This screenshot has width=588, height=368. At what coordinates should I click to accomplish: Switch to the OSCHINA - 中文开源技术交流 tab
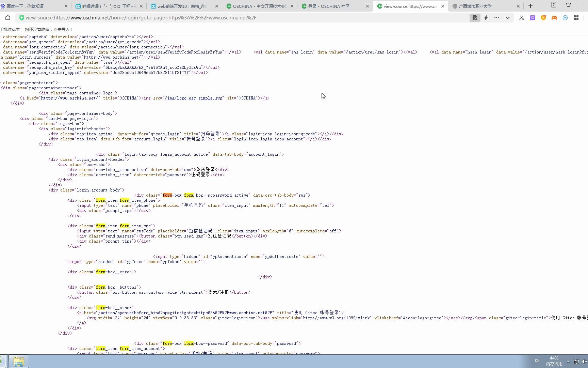(x=260, y=6)
